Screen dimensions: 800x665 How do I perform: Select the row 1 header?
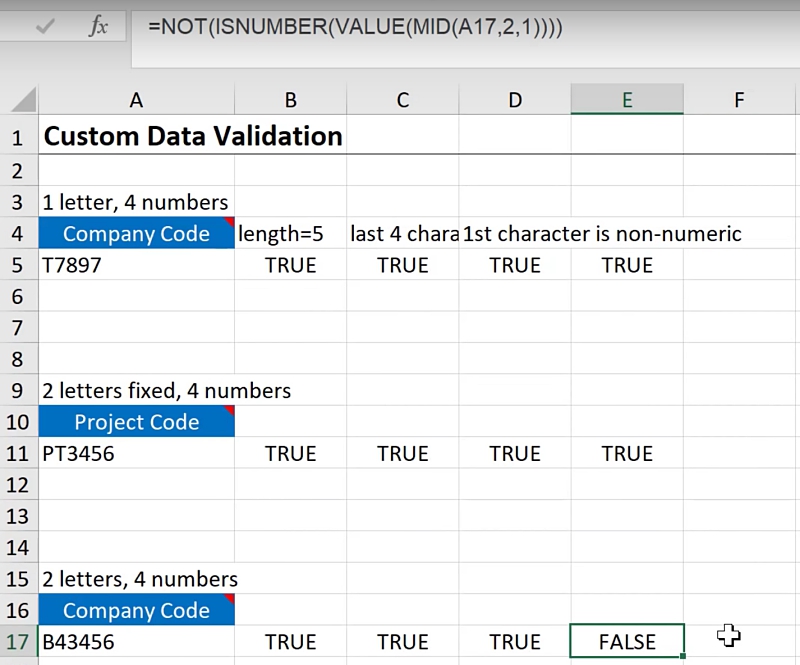[18, 136]
